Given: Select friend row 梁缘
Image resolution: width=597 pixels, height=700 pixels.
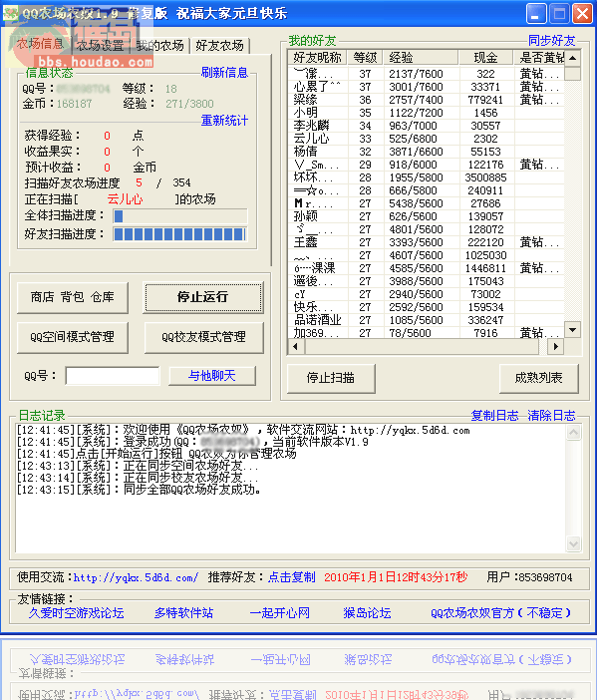Looking at the screenshot, I should pos(427,100).
